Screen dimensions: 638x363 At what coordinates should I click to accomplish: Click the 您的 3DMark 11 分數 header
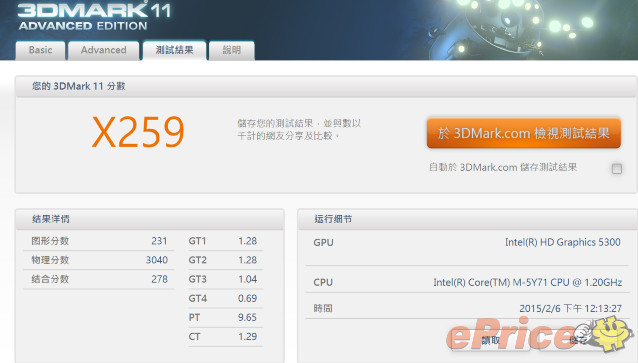click(x=326, y=86)
